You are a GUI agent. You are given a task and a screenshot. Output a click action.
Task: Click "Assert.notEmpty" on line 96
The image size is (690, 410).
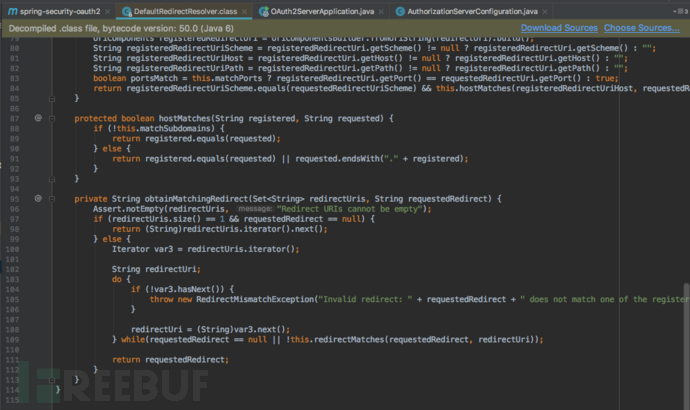[128, 209]
